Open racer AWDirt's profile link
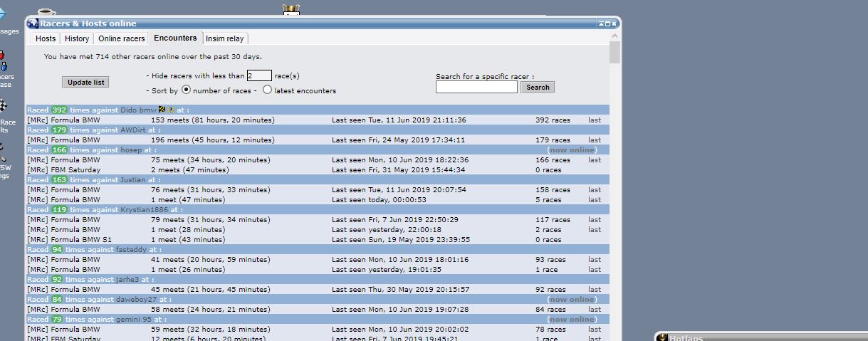Image resolution: width=868 pixels, height=341 pixels. click(x=133, y=130)
